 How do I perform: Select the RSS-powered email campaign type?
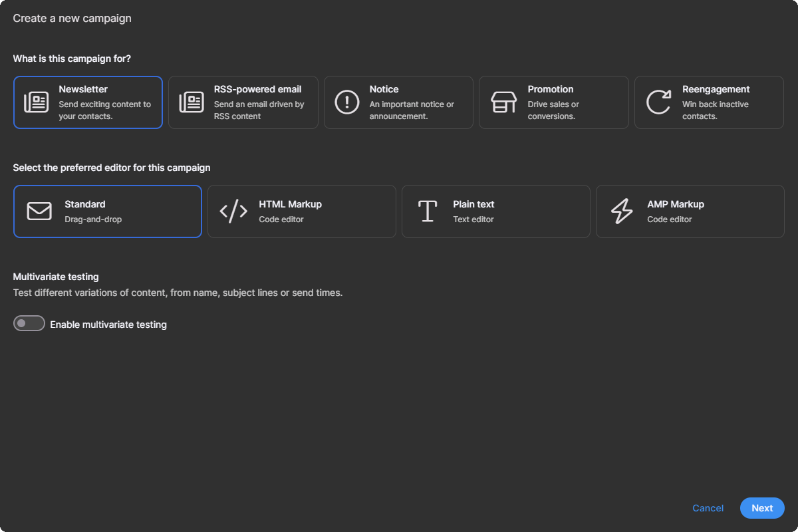pyautogui.click(x=243, y=102)
